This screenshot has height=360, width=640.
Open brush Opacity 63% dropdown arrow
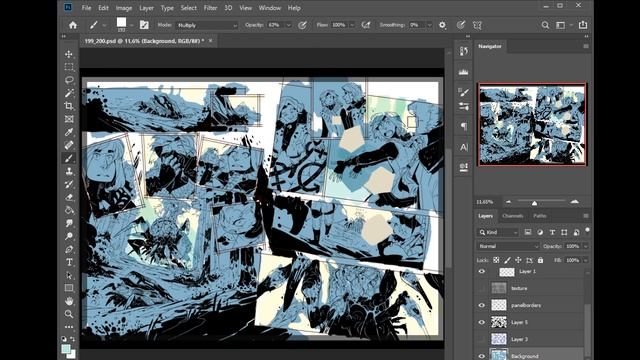(288, 25)
